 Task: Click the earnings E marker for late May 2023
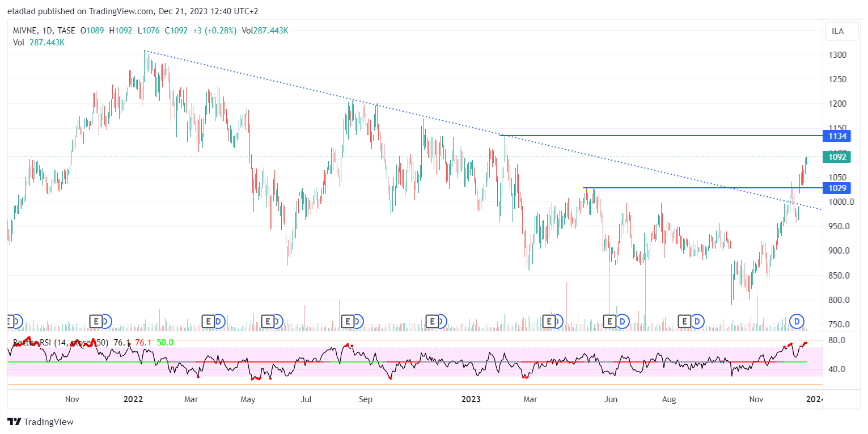tap(610, 322)
